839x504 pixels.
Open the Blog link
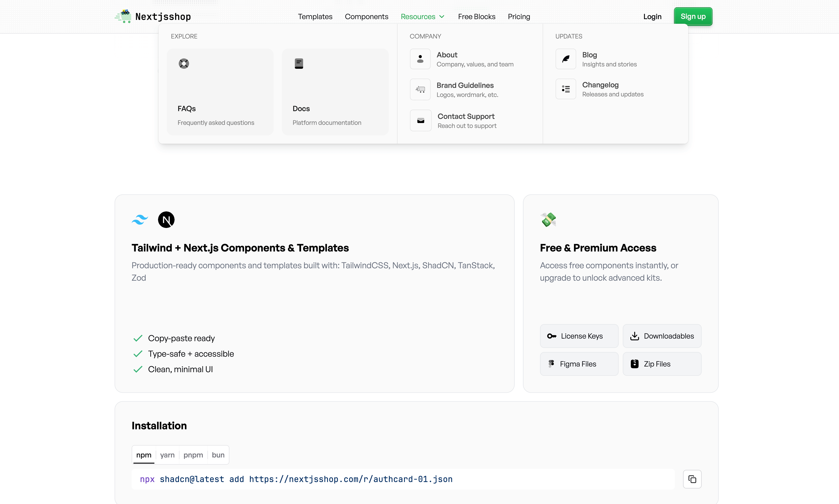click(596, 59)
